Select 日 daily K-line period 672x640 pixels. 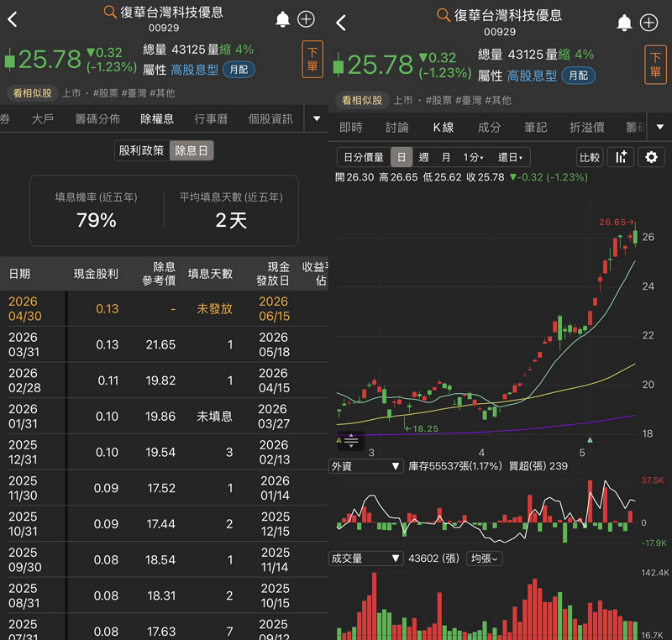(402, 157)
